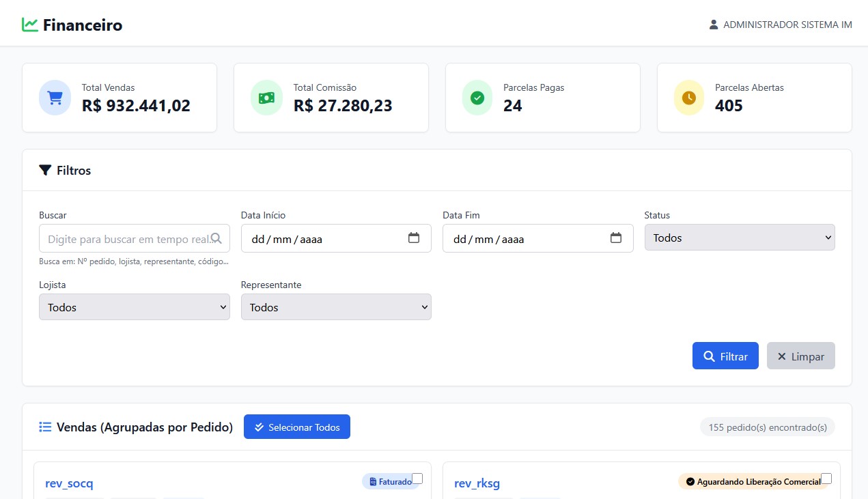Click the Parcelas Abertas clock icon
868x499 pixels.
(x=689, y=98)
